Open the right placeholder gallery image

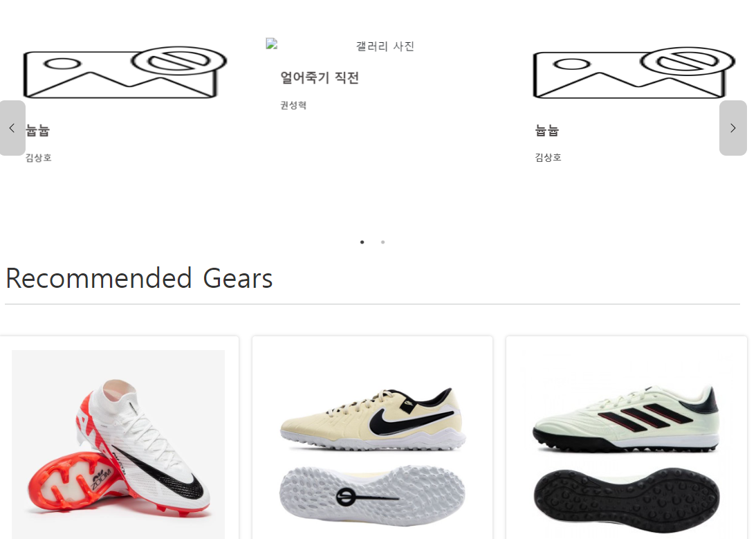tap(634, 73)
